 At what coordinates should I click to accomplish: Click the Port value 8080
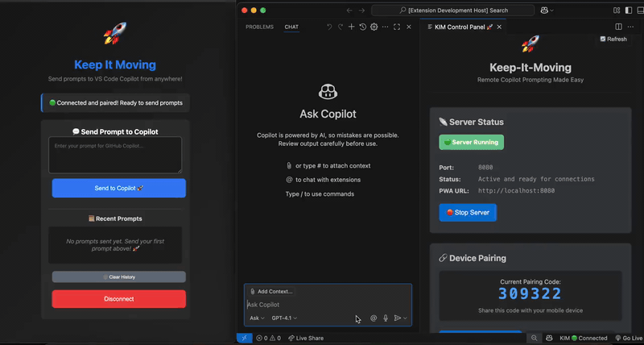[485, 168]
